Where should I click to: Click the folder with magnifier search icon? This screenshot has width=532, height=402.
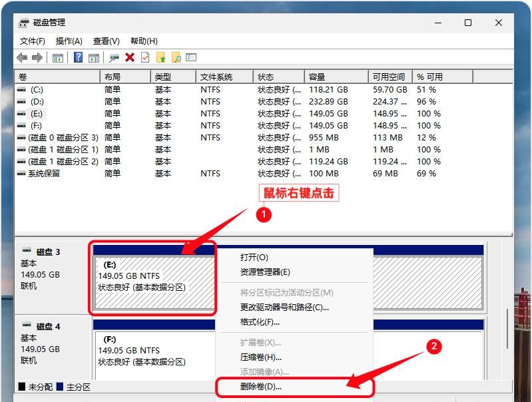click(x=176, y=57)
